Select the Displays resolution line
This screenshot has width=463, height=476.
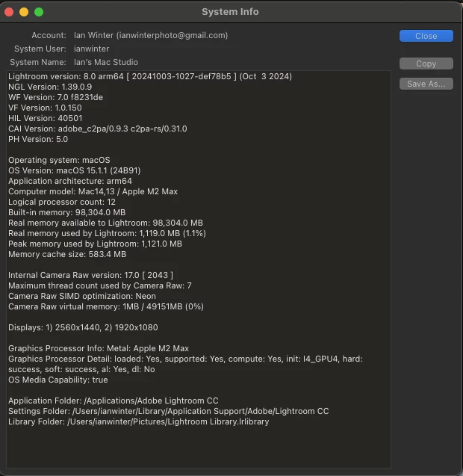tap(83, 328)
